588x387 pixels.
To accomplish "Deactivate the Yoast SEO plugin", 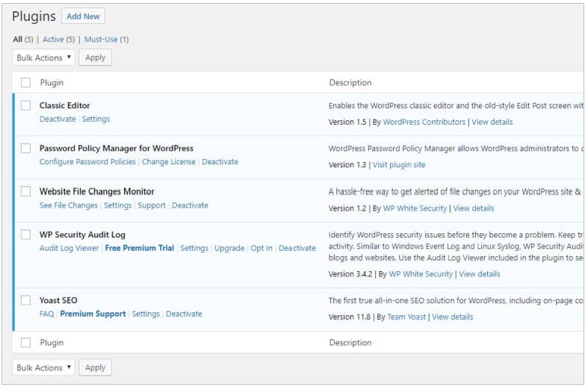I will (x=184, y=314).
